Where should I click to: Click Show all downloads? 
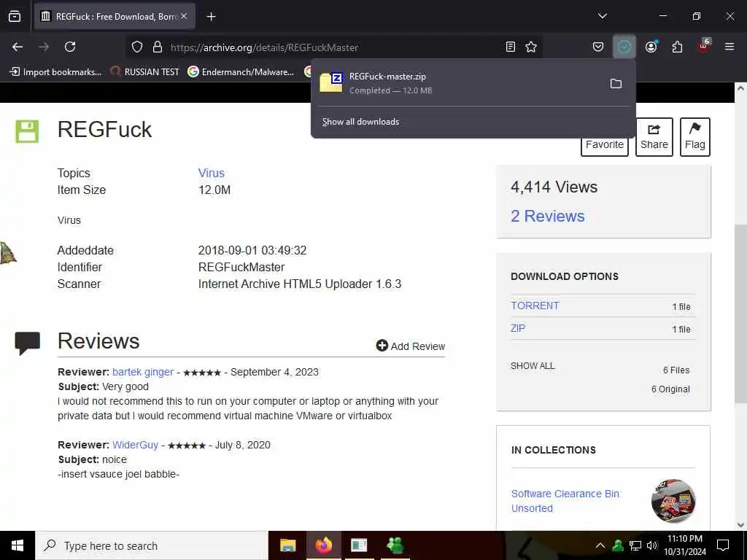point(360,122)
